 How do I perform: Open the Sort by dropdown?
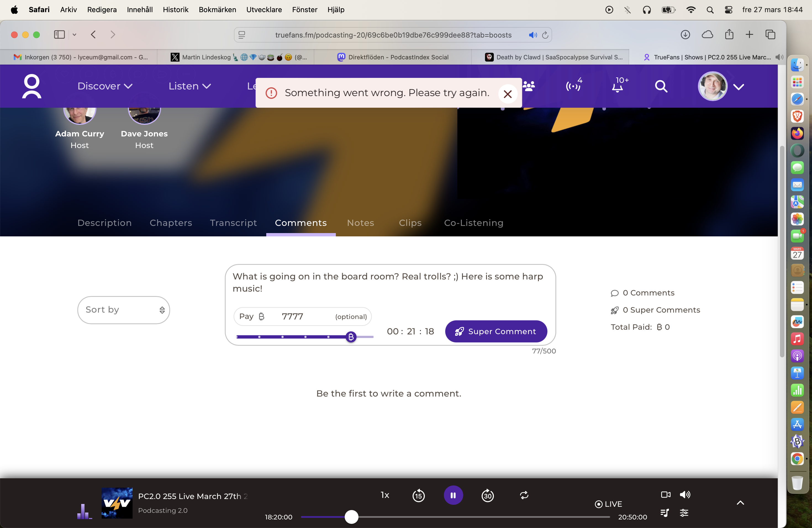[123, 310]
